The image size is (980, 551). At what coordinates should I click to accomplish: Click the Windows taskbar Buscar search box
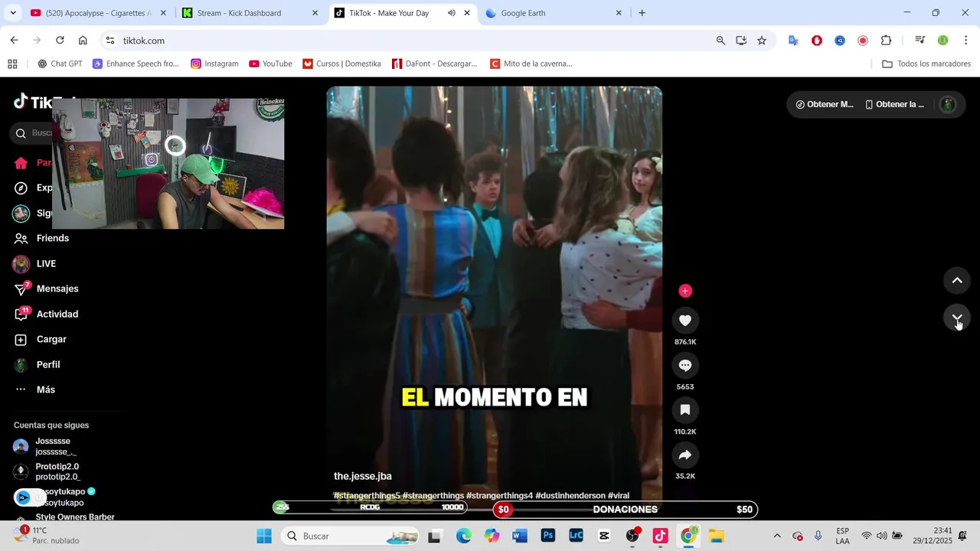(351, 536)
